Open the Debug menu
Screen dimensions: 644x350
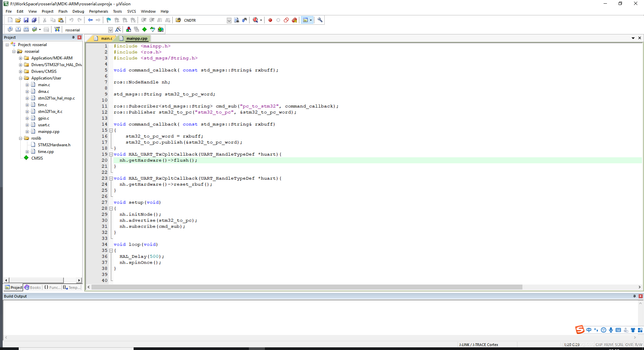tap(78, 11)
